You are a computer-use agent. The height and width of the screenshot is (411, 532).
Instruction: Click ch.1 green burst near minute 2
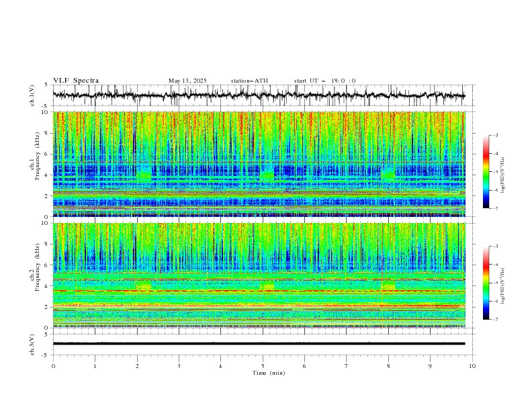tap(144, 175)
